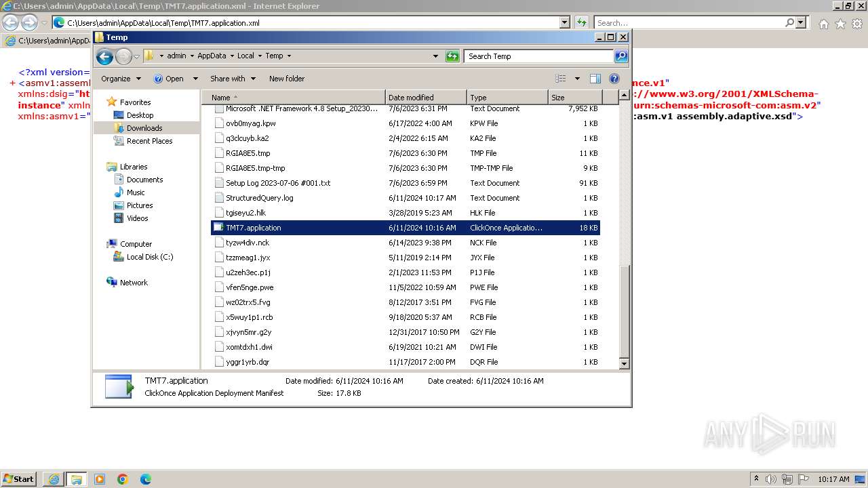Open Internet Explorer from the taskbar
The height and width of the screenshot is (488, 868).
[54, 479]
